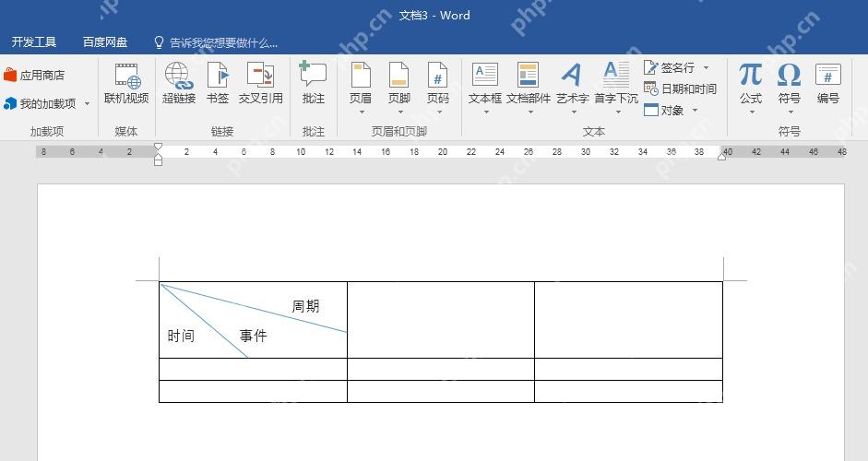Insert a 签名行 signature line
Screen dimensions: 868x461
point(669,67)
